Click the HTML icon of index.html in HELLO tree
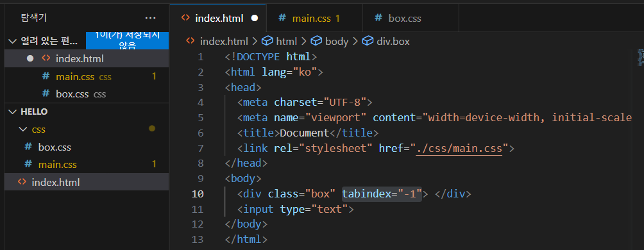This screenshot has width=644, height=250. point(22,182)
